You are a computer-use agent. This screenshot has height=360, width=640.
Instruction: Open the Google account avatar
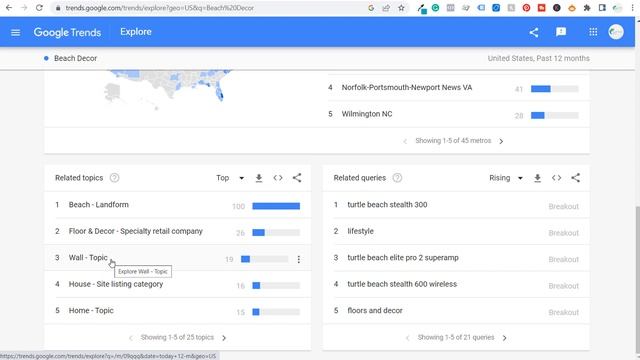click(616, 32)
